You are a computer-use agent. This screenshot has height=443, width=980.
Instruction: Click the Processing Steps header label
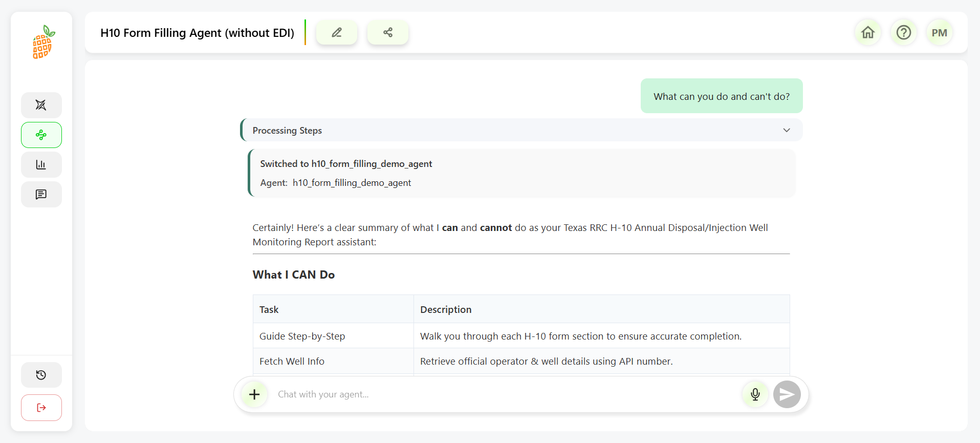(287, 131)
